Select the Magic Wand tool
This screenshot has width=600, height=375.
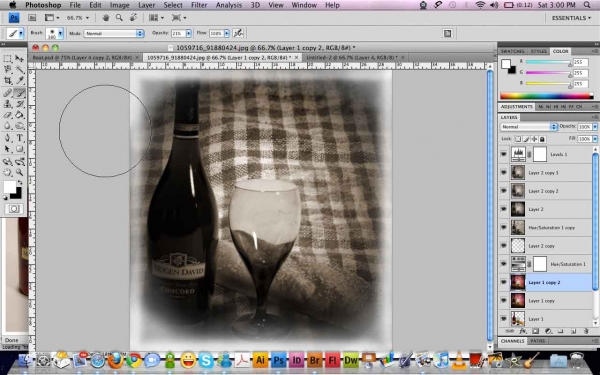20,70
